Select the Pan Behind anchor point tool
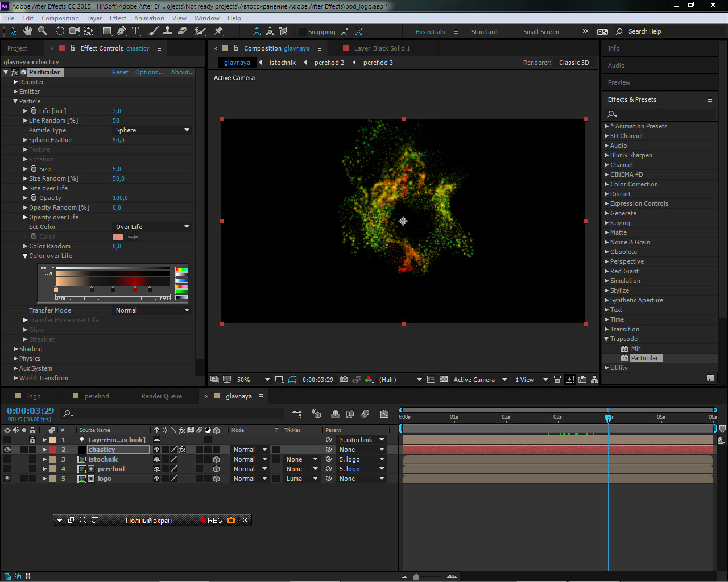The width and height of the screenshot is (728, 582). coord(89,31)
